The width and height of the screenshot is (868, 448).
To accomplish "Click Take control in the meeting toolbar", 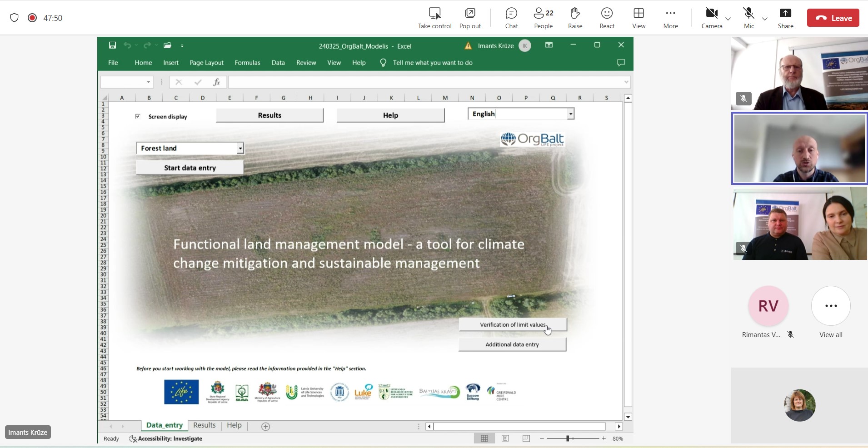I will pyautogui.click(x=434, y=18).
